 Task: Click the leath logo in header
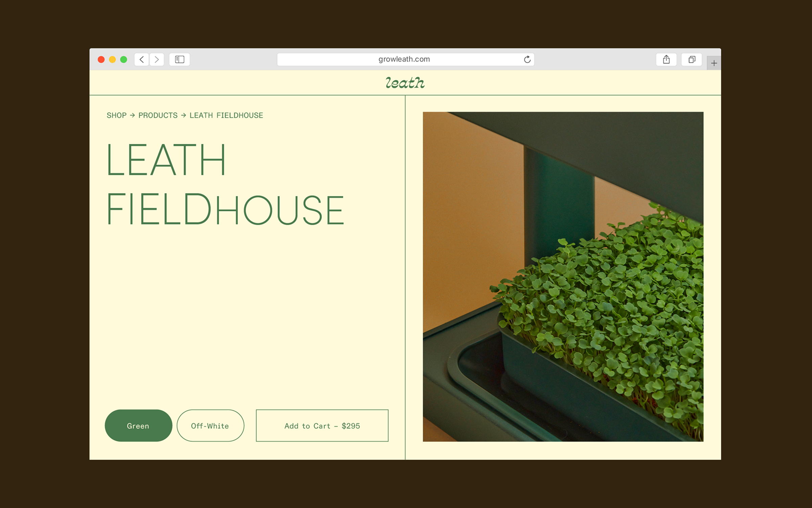pos(405,83)
